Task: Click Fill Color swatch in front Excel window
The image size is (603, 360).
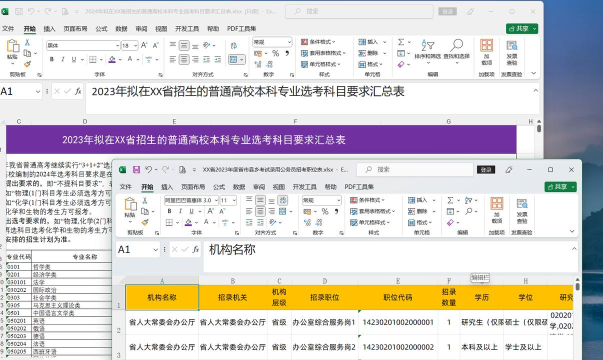Action: [188, 222]
